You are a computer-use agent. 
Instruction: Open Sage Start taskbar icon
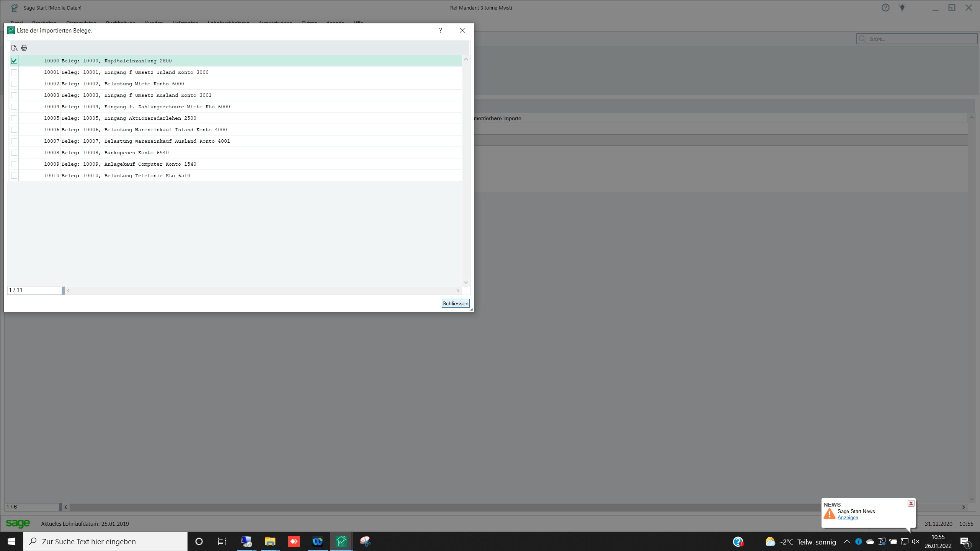click(341, 541)
